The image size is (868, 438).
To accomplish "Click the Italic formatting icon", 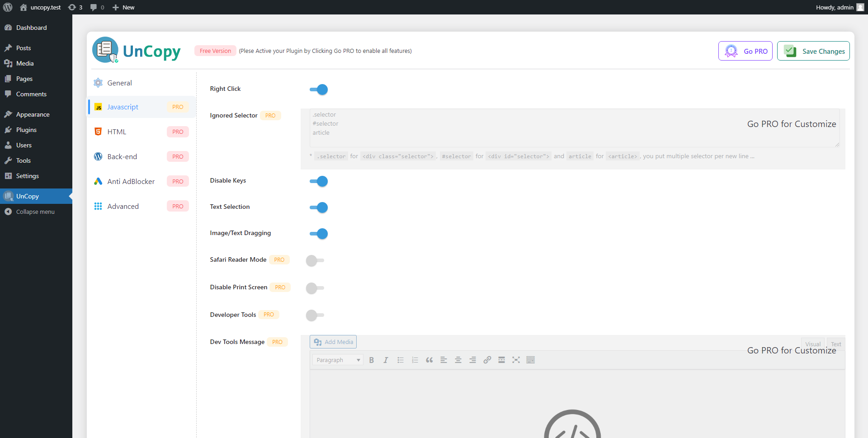I will (386, 360).
